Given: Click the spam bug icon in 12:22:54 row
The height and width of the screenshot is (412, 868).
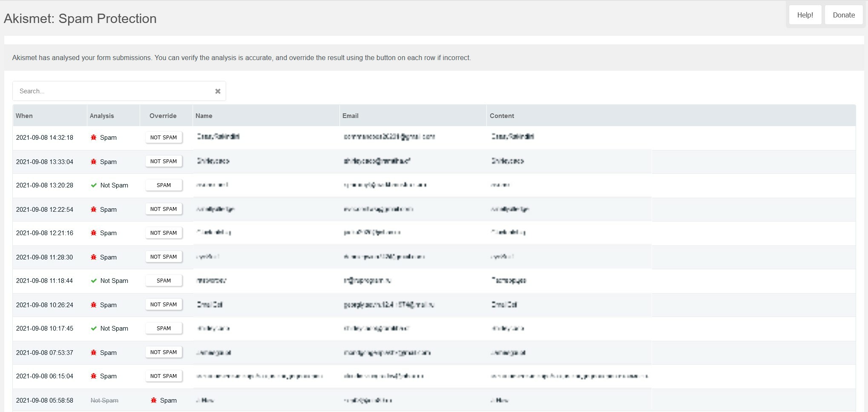Looking at the screenshot, I should (x=94, y=210).
